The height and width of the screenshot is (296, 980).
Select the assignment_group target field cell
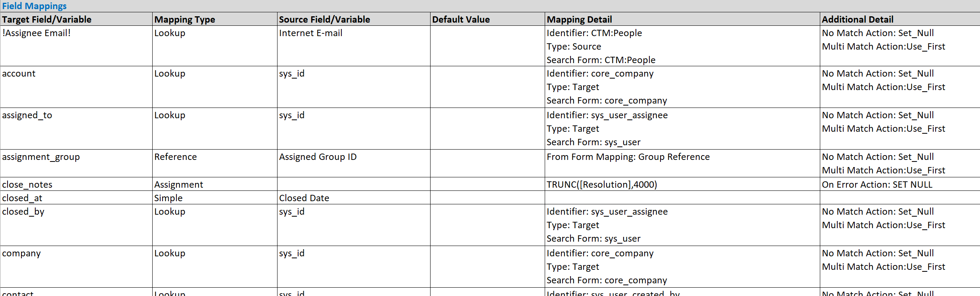(x=76, y=163)
